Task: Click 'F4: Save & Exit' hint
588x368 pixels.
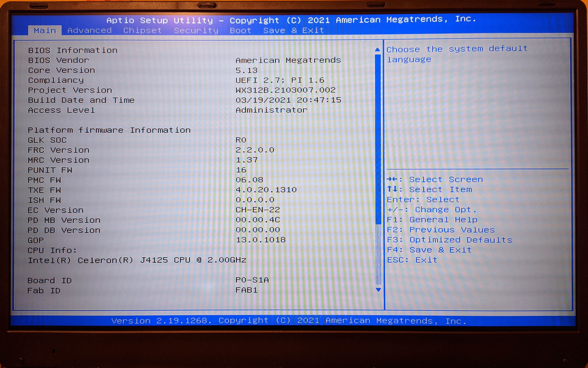Action: point(429,250)
